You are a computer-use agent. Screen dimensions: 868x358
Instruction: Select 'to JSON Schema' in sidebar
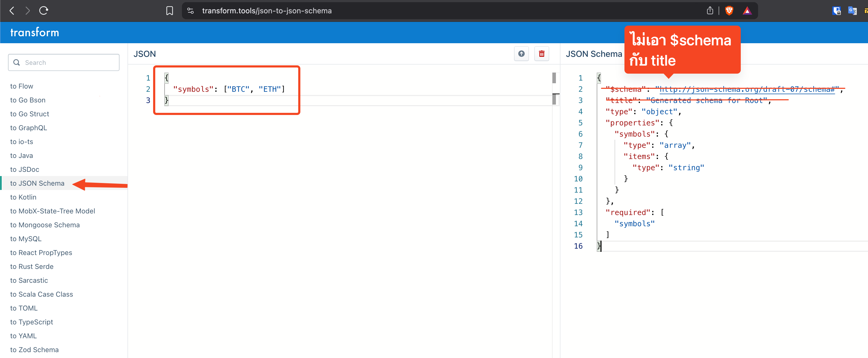[x=37, y=183]
